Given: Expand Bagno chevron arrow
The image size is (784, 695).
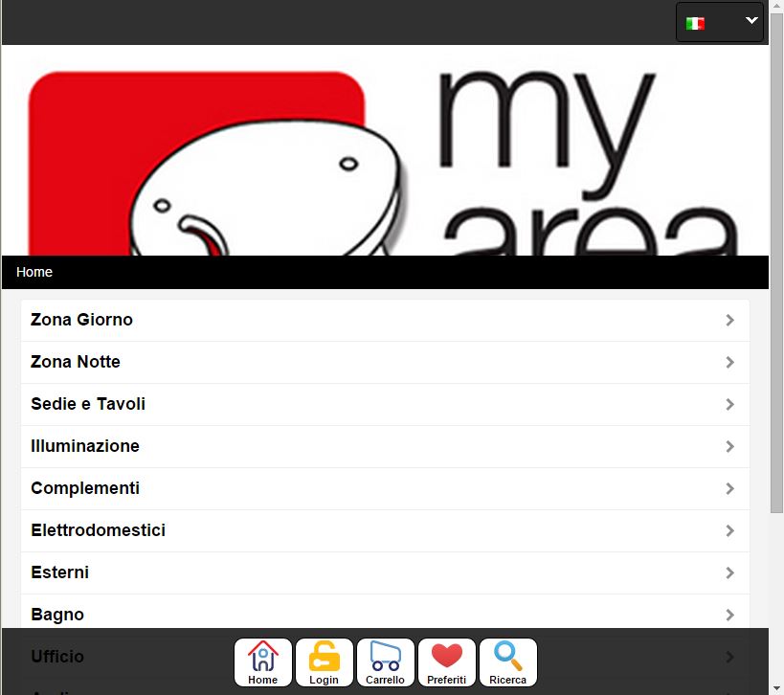Looking at the screenshot, I should (730, 615).
